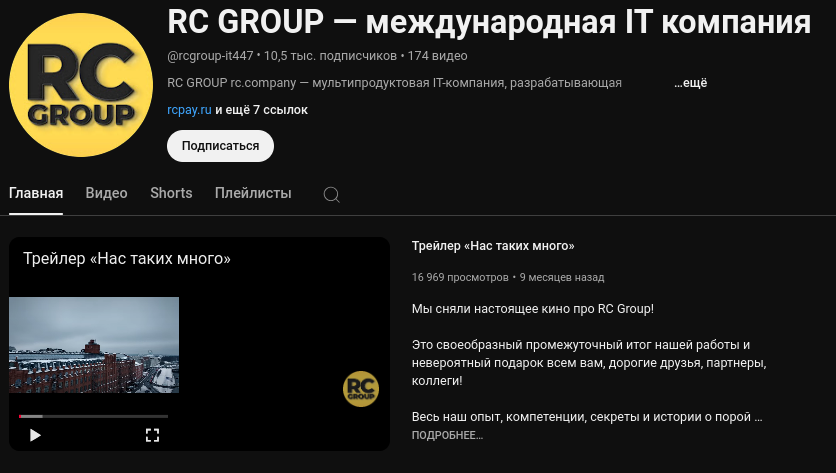This screenshot has height=473, width=836.
Task: Click the @rcgroup-it447 channel handle
Action: [x=210, y=56]
